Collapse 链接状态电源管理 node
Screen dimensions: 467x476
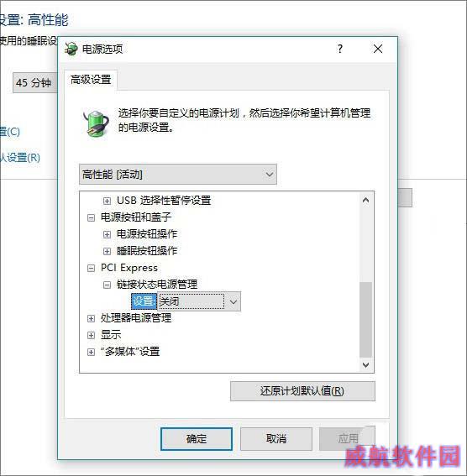tap(107, 285)
